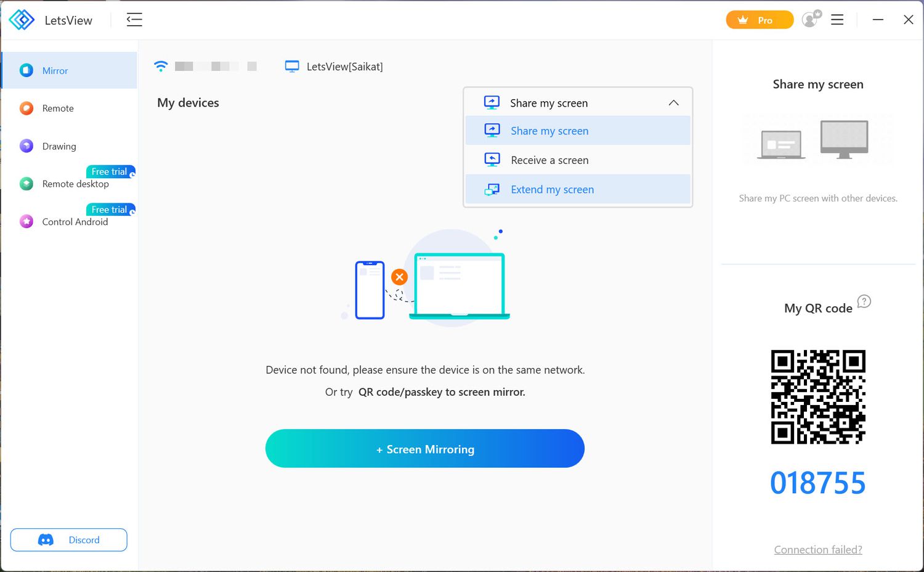Click the LetsView logo icon
Image resolution: width=924 pixels, height=572 pixels.
(22, 20)
